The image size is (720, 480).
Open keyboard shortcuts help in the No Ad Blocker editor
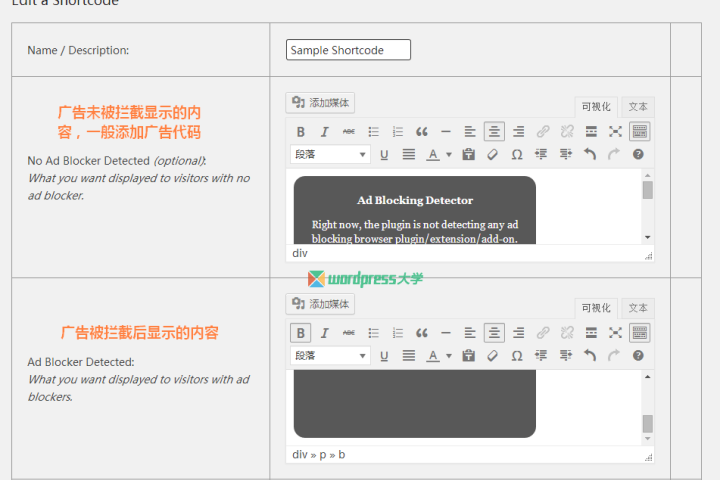coord(638,154)
